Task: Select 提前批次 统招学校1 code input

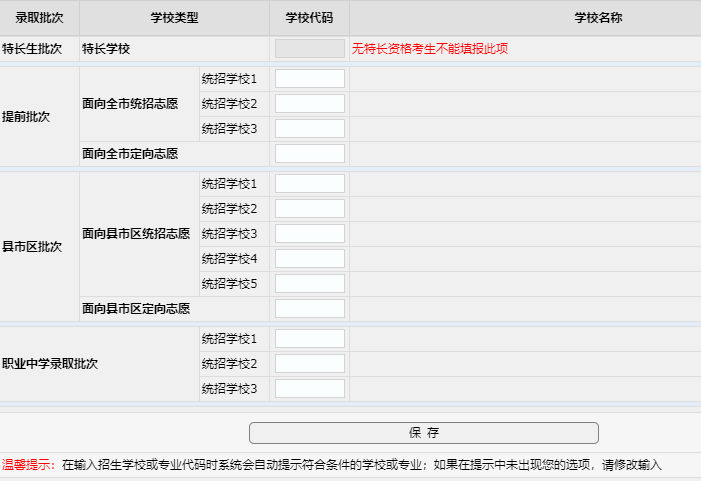Action: (310, 79)
